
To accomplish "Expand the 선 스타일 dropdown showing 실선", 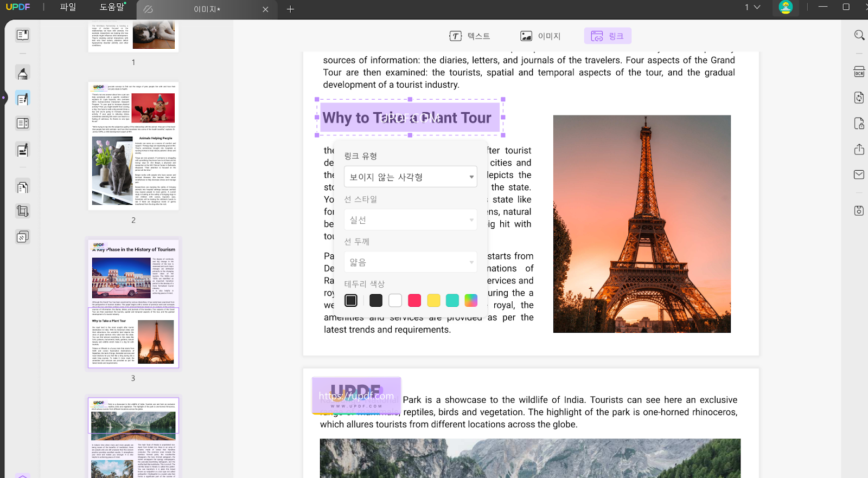I will (x=410, y=220).
